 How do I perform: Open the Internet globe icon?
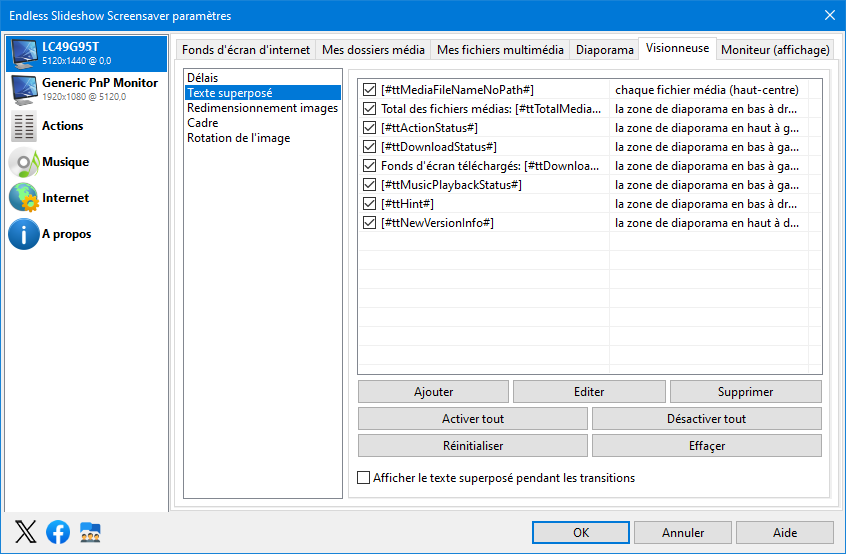(24, 198)
